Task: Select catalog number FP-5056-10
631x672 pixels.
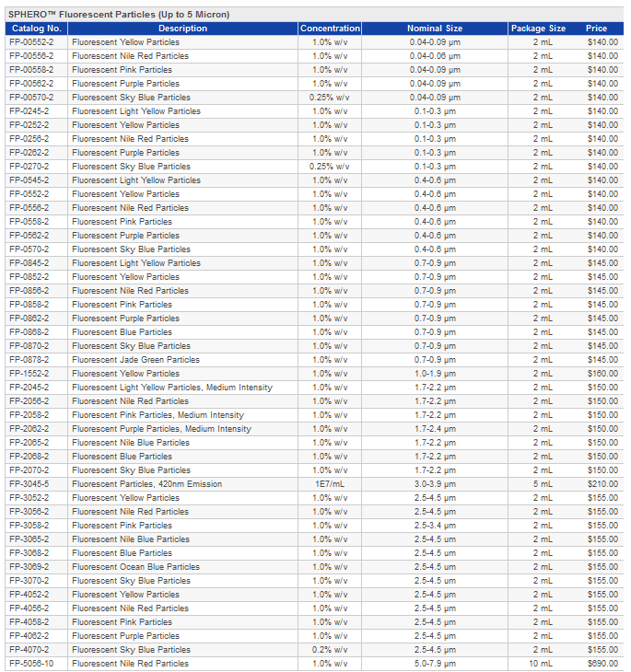Action: coord(31,664)
